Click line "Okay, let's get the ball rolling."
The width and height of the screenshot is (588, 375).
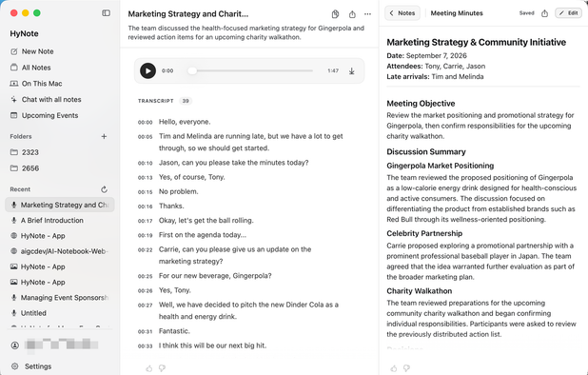click(x=206, y=221)
